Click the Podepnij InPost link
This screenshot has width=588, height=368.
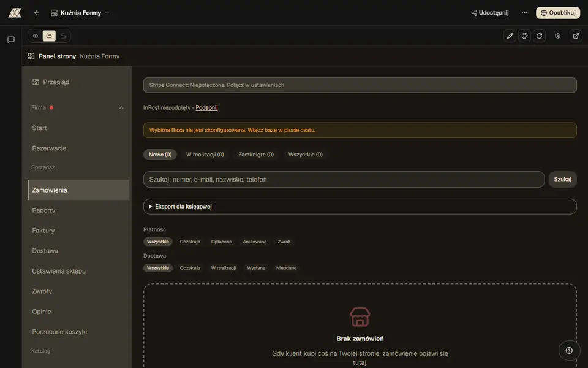tap(206, 108)
